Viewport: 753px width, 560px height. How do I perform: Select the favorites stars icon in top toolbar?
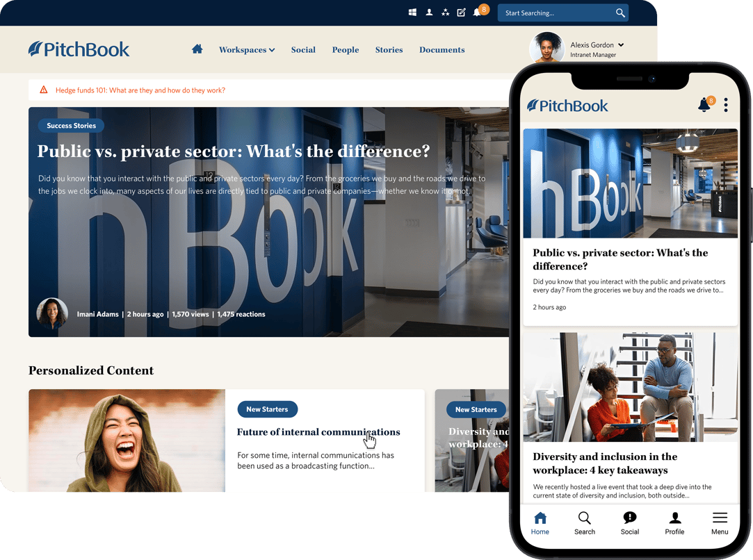[x=444, y=13]
